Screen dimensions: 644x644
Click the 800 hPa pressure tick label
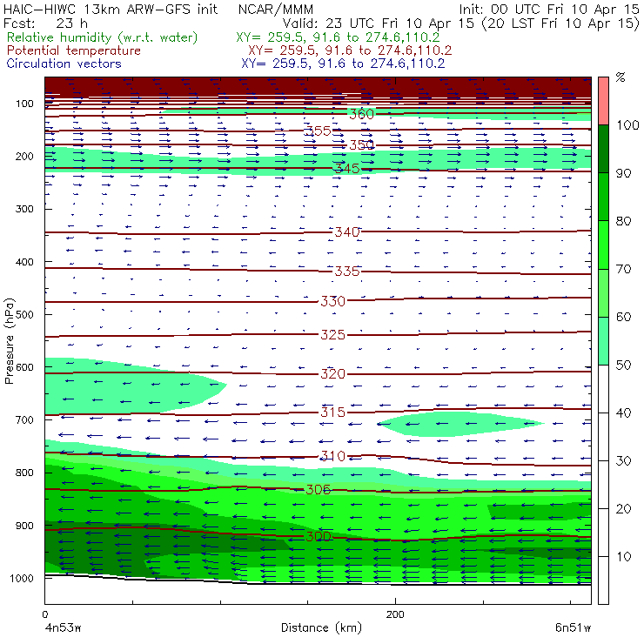pyautogui.click(x=24, y=473)
